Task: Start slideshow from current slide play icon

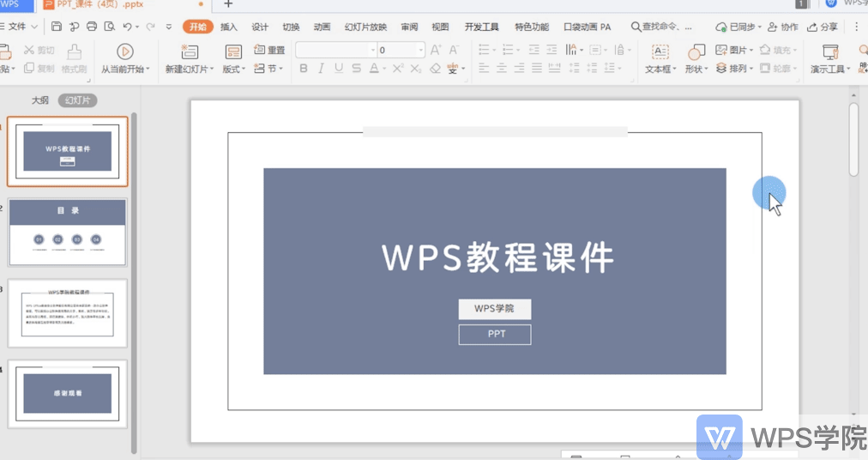Action: pyautogui.click(x=125, y=51)
